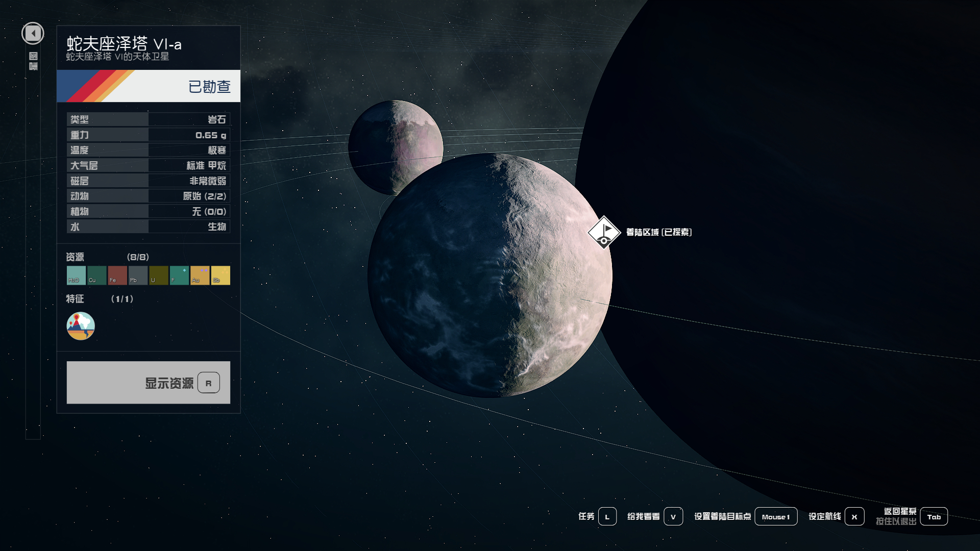The width and height of the screenshot is (980, 551).
Task: Select the Fe iron resource tile
Action: coord(117,275)
